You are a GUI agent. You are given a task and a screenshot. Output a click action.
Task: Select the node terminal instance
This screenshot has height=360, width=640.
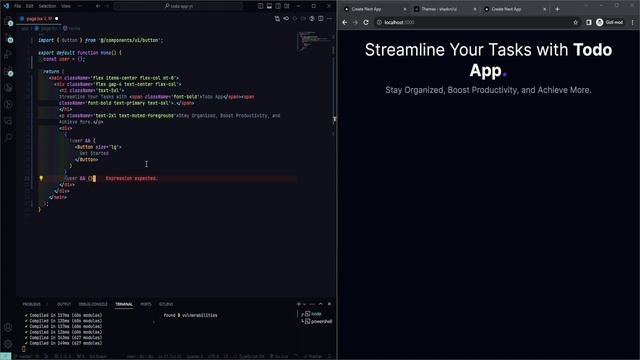[x=313, y=314]
